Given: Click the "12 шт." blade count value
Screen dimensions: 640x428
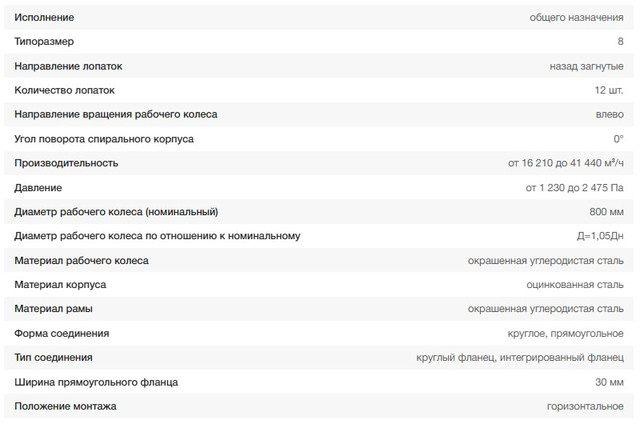Looking at the screenshot, I should 607,90.
